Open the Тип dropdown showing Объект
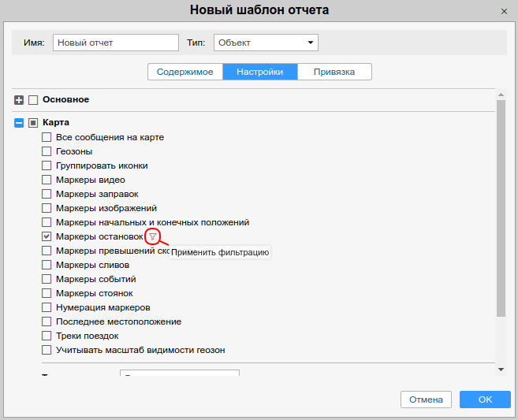The image size is (518, 420). click(266, 43)
